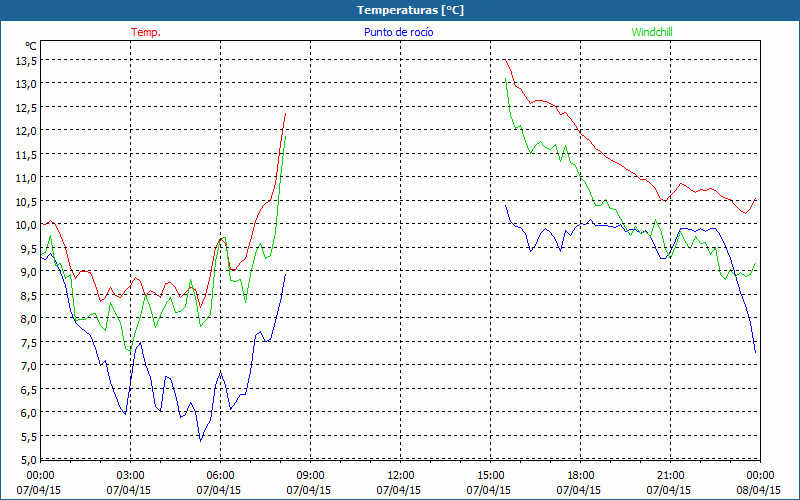Click the 8,5 y-axis value
This screenshot has height=500, width=800.
pyautogui.click(x=29, y=296)
